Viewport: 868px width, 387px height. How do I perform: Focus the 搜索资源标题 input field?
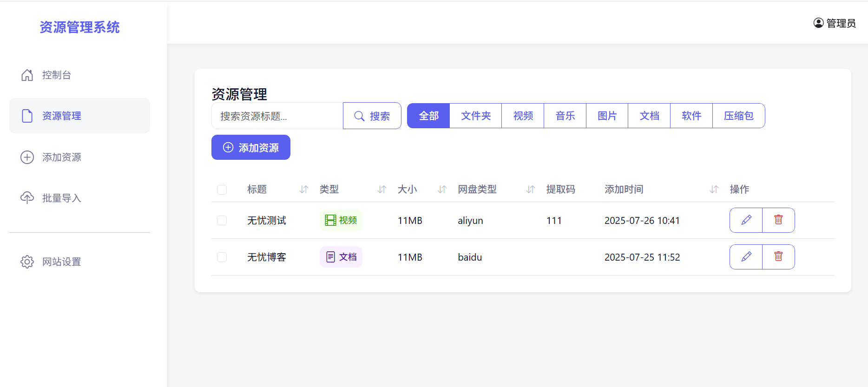coord(277,116)
